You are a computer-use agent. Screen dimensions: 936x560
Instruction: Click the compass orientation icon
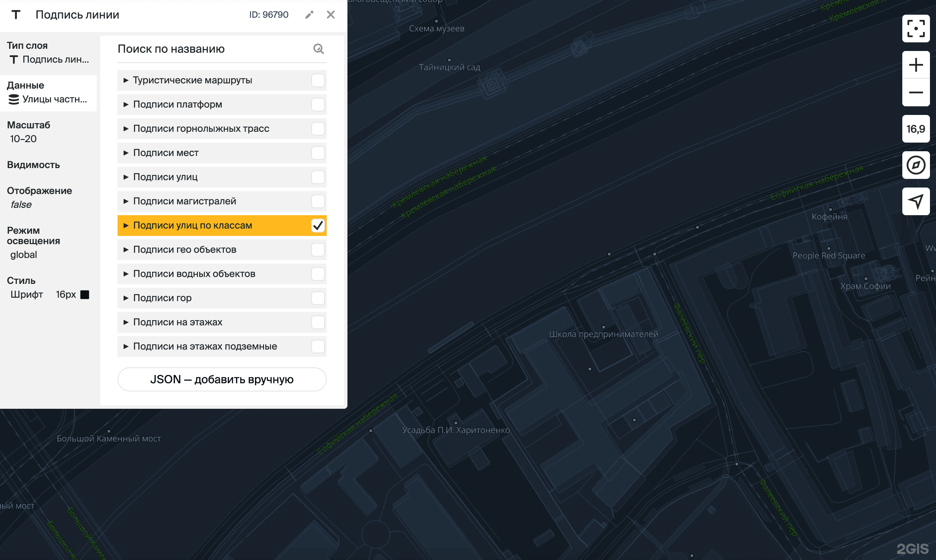916,165
